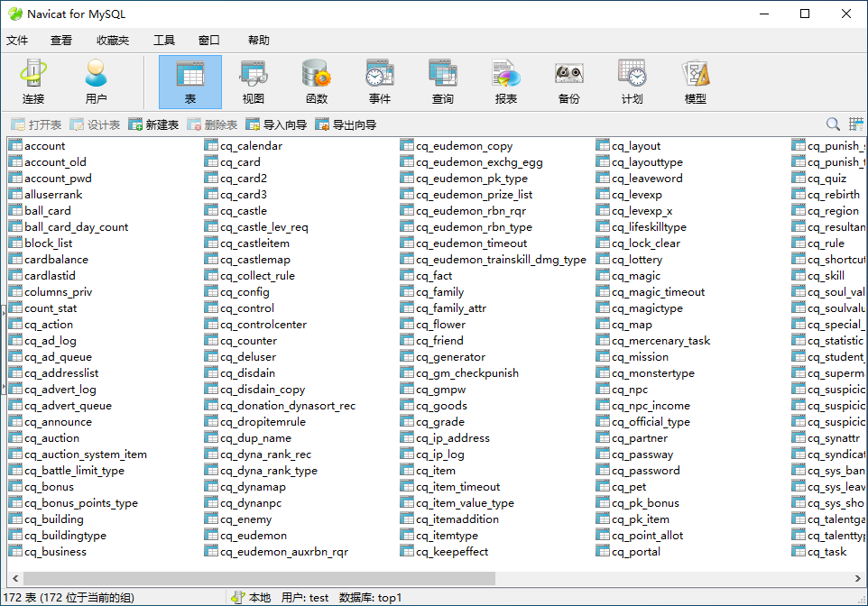Image resolution: width=868 pixels, height=606 pixels.
Task: Select the cq_donation_dynasort_rec table
Action: (288, 406)
